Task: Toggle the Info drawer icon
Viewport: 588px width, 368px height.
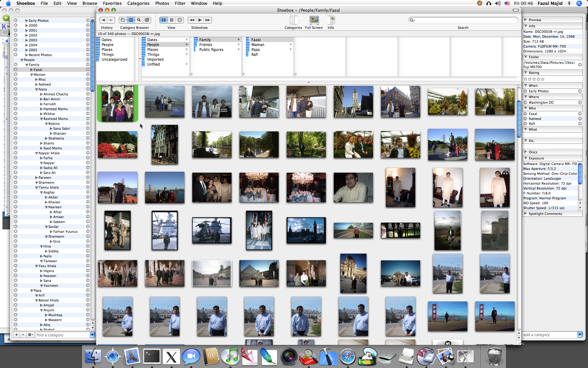Action: point(331,21)
